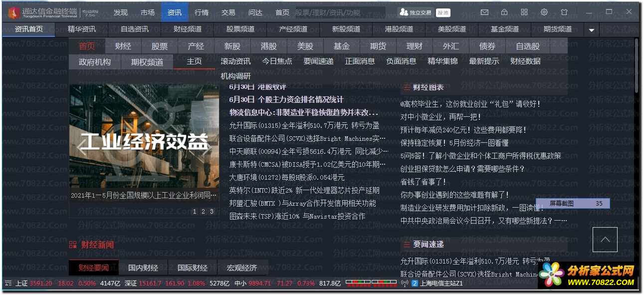The width and height of the screenshot is (644, 295).
Task: Switch to the 国际财经 news tab
Action: click(x=193, y=268)
